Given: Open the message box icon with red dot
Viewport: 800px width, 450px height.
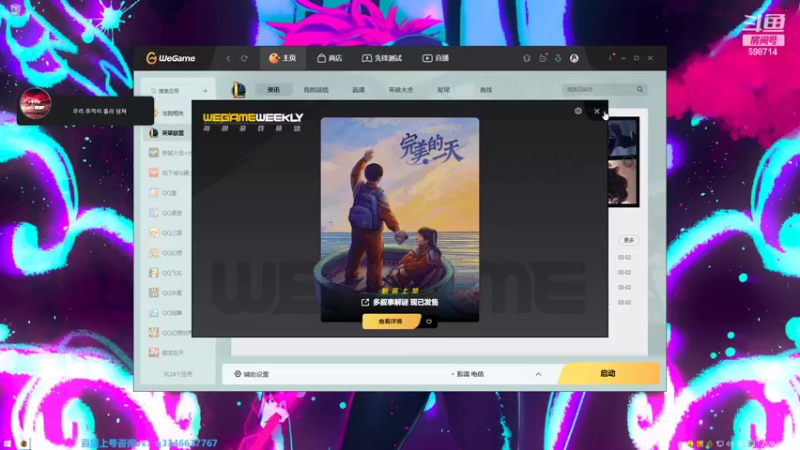Looking at the screenshot, I should pos(543,58).
